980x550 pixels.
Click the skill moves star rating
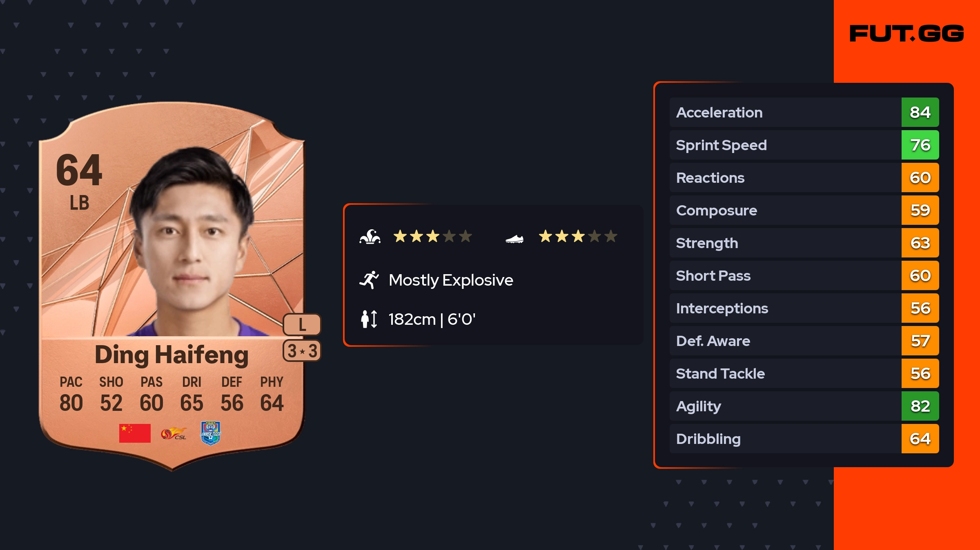click(433, 236)
